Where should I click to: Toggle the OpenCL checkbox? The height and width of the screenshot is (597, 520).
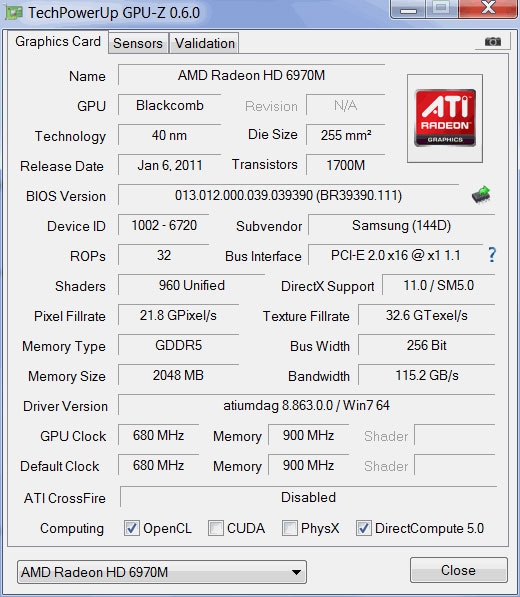pyautogui.click(x=132, y=528)
